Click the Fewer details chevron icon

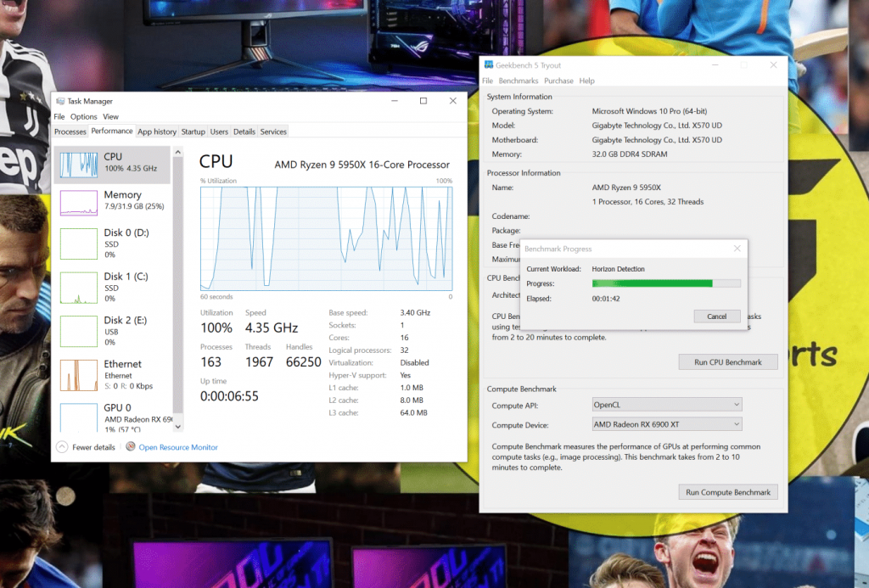coord(62,446)
